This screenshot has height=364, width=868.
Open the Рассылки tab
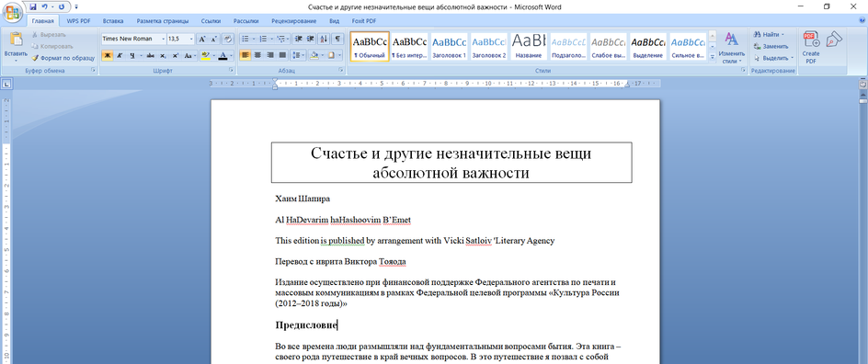coord(246,21)
